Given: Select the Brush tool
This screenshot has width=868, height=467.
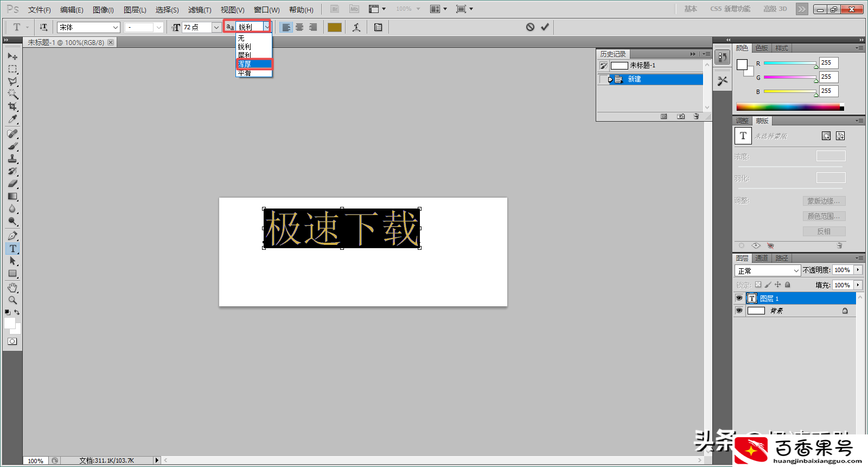Looking at the screenshot, I should pos(12,146).
